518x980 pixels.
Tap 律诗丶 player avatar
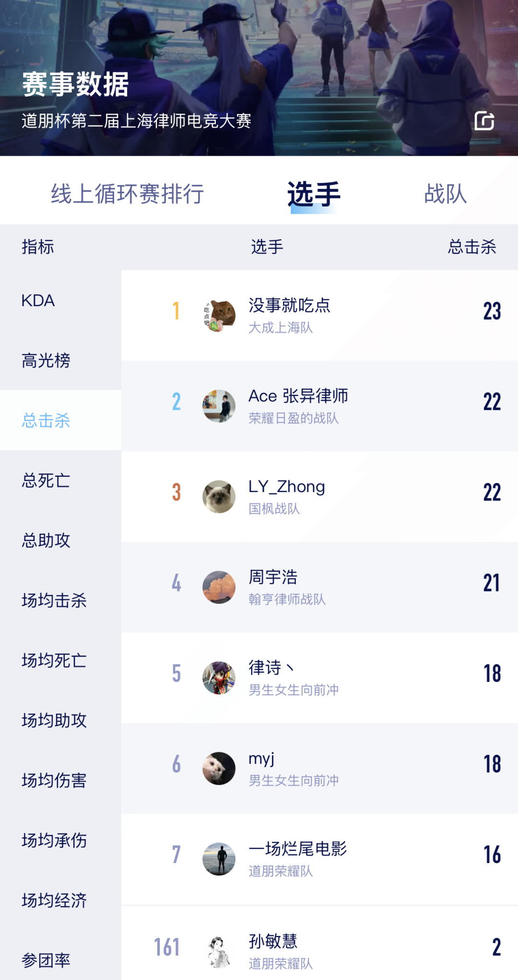click(219, 678)
